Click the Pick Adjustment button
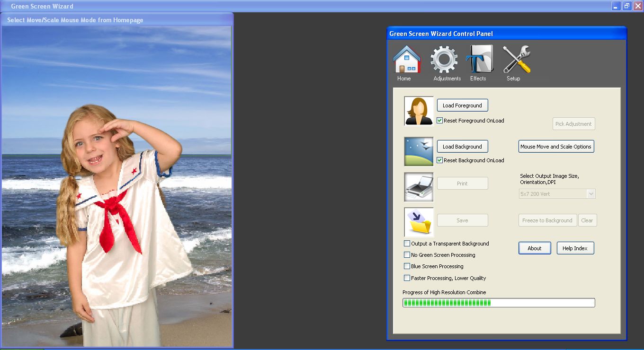This screenshot has width=644, height=350. pos(573,124)
